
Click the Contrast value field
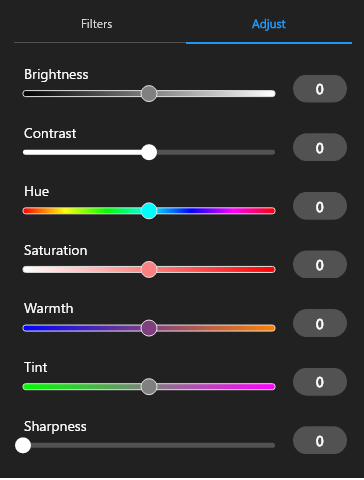[320, 148]
